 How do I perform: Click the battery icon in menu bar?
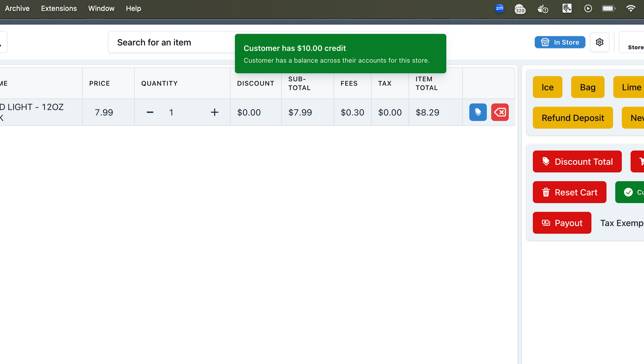click(608, 8)
